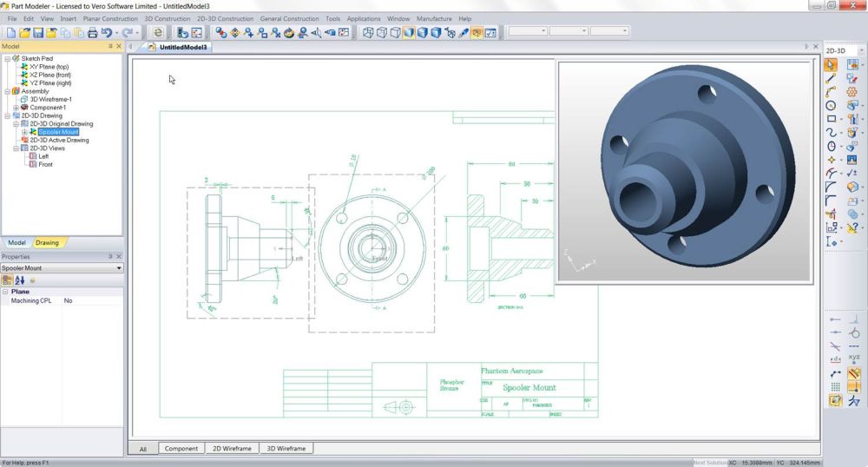Collapse the Plane property group

(5, 291)
